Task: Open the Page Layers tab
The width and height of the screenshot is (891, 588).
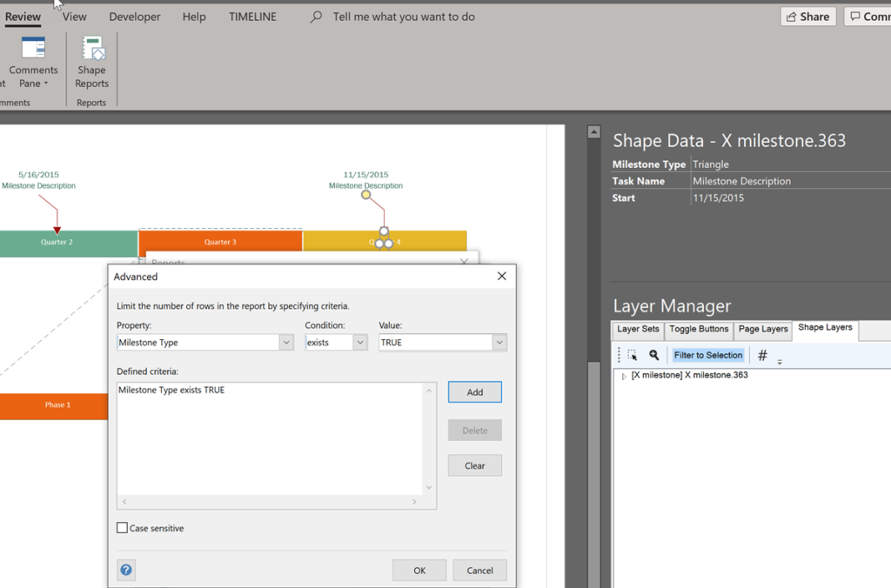Action: 762,329
